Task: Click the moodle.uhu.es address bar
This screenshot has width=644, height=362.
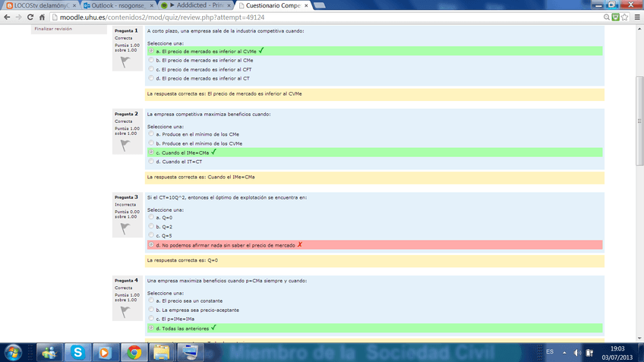Action: [x=324, y=17]
